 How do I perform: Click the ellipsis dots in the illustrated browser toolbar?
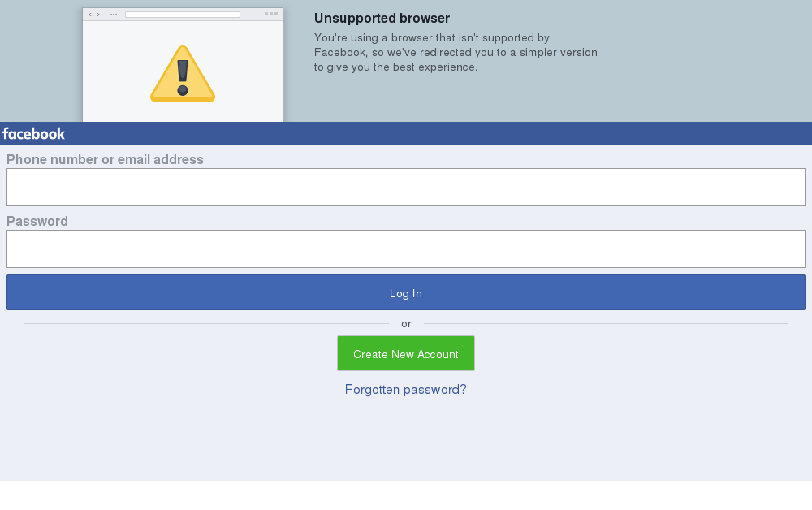click(114, 15)
